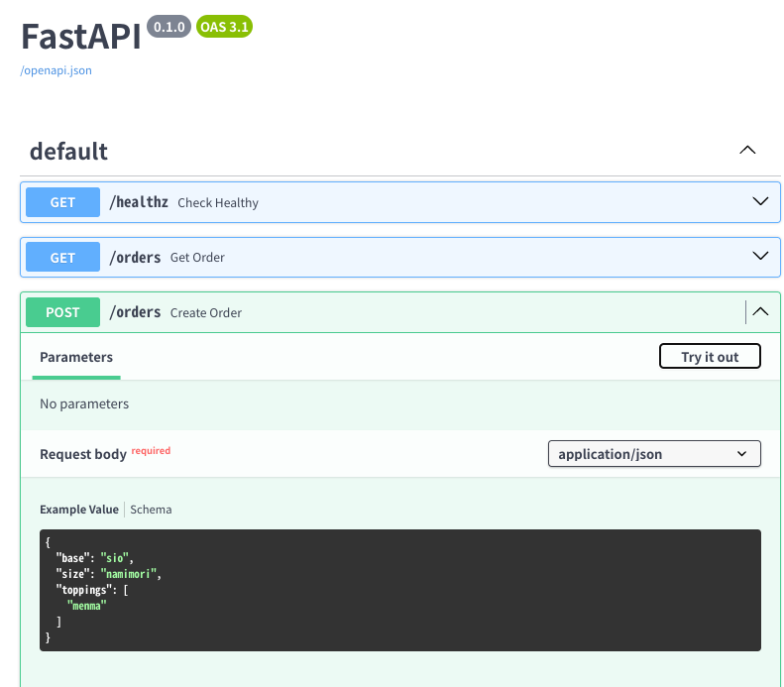This screenshot has width=784, height=687.
Task: Click the default section heading
Action: (x=68, y=151)
